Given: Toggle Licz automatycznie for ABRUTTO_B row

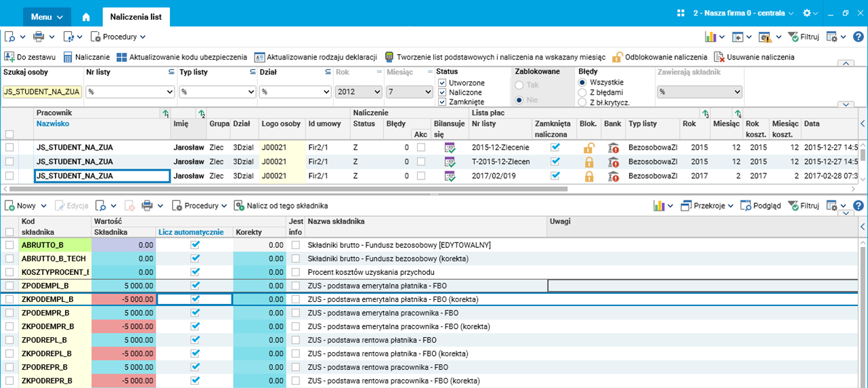Looking at the screenshot, I should [x=195, y=245].
